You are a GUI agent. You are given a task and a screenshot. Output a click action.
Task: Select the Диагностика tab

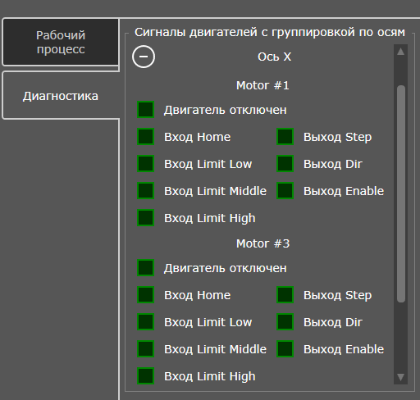[x=61, y=96]
